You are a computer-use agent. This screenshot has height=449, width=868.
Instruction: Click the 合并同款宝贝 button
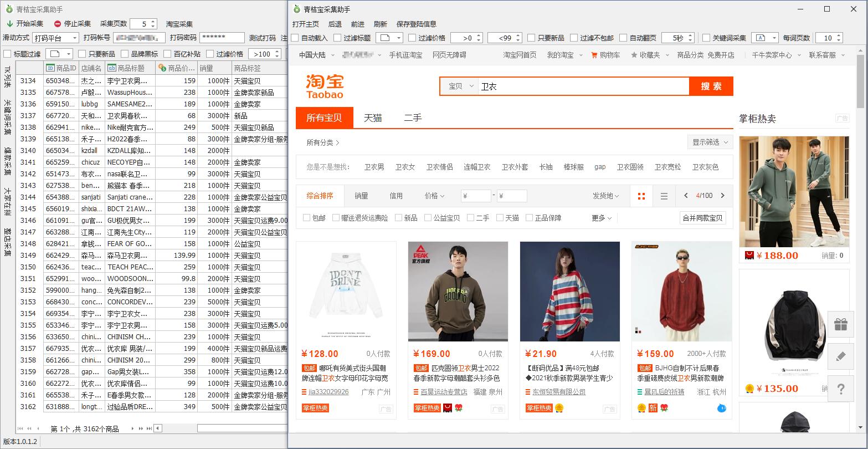pyautogui.click(x=702, y=218)
